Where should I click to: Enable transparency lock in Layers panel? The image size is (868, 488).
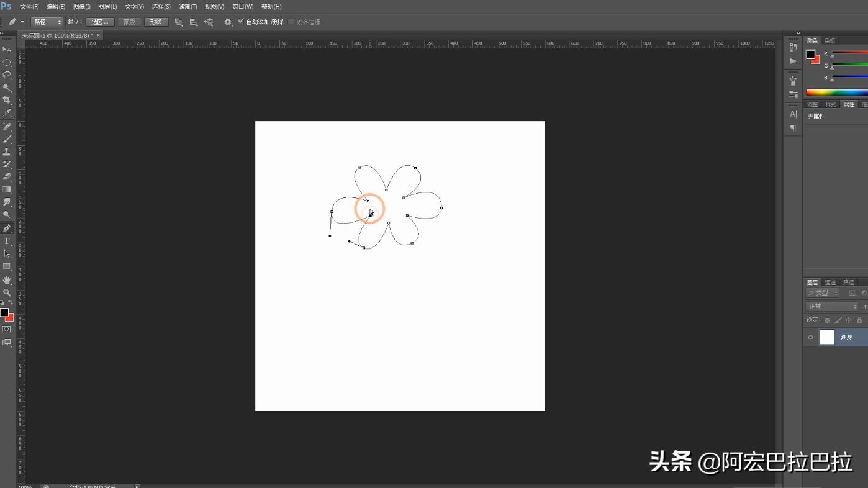click(x=827, y=319)
